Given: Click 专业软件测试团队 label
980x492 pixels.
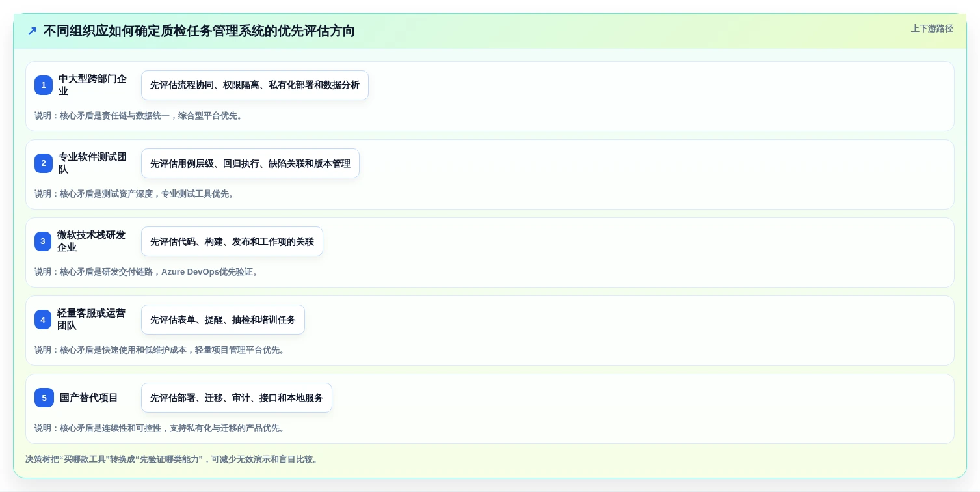Looking at the screenshot, I should click(92, 163).
